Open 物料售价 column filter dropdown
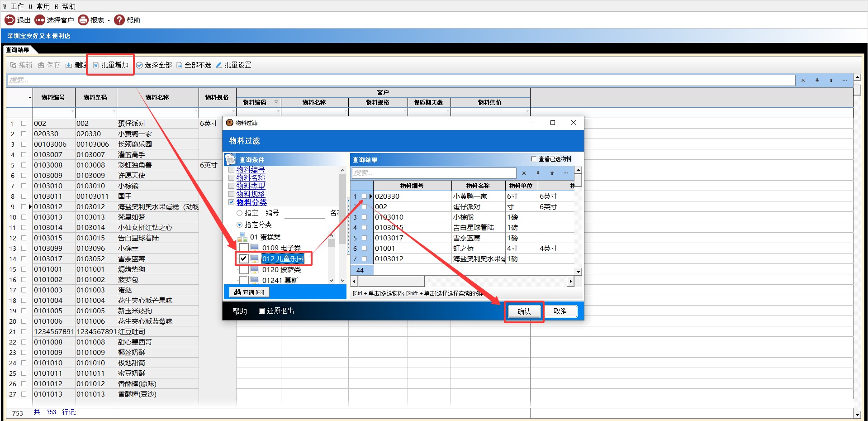868x421 pixels. [527, 111]
